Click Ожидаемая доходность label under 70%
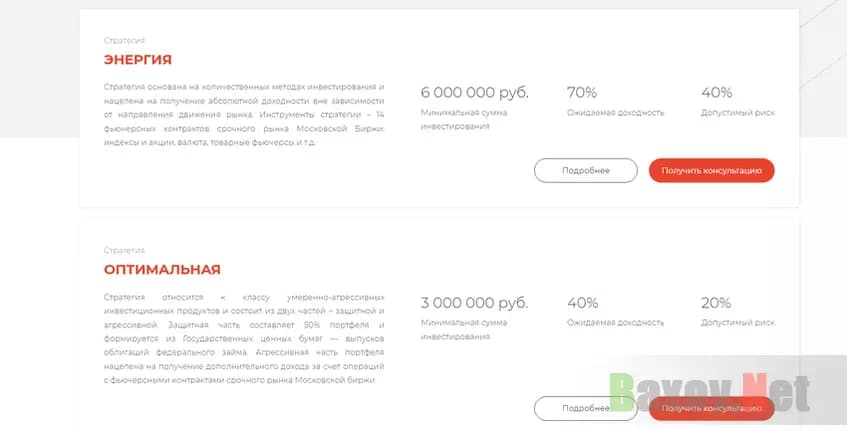 615,113
